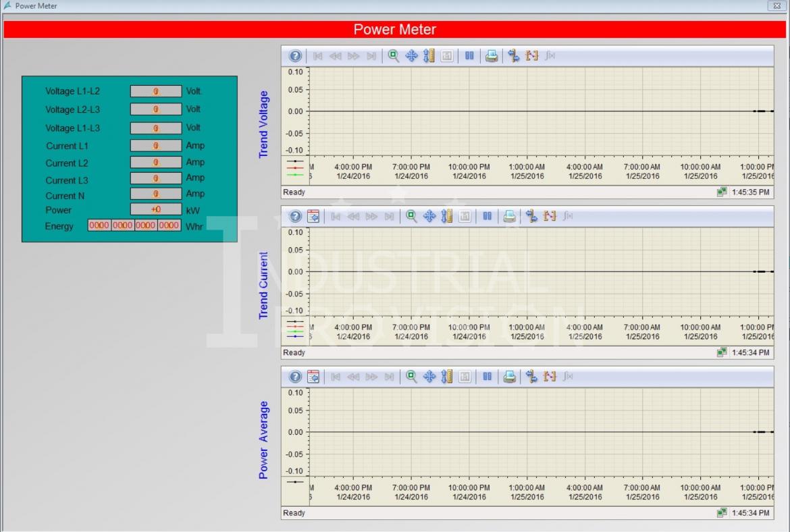
Task: Click the red Power Meter title banner
Action: pyautogui.click(x=395, y=30)
